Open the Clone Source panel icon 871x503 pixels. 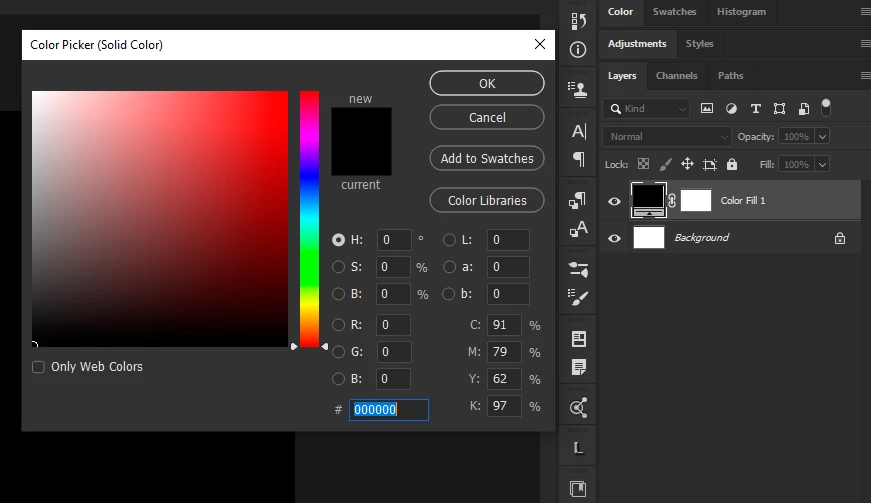tap(578, 89)
